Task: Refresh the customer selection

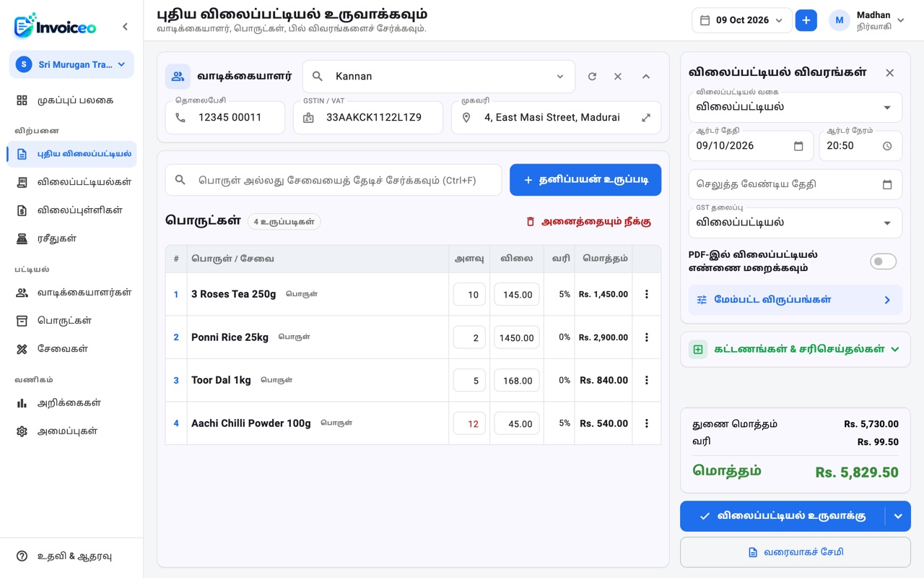Action: pos(592,77)
